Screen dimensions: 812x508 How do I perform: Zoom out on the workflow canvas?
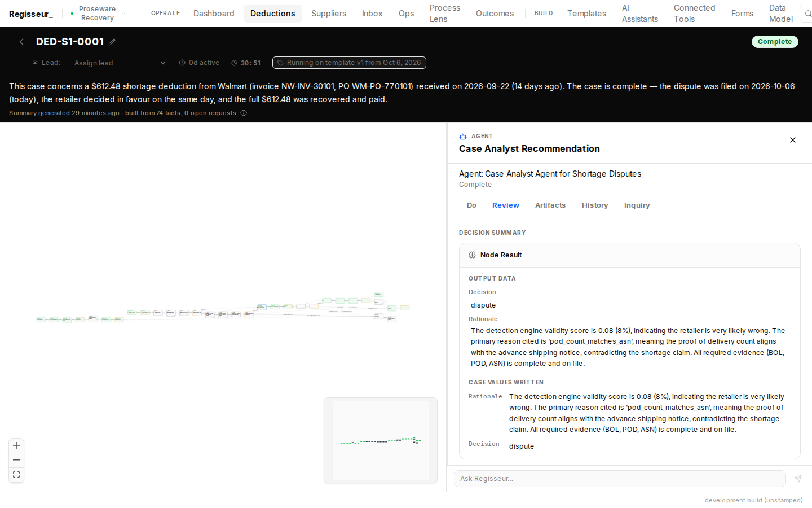coord(16,460)
